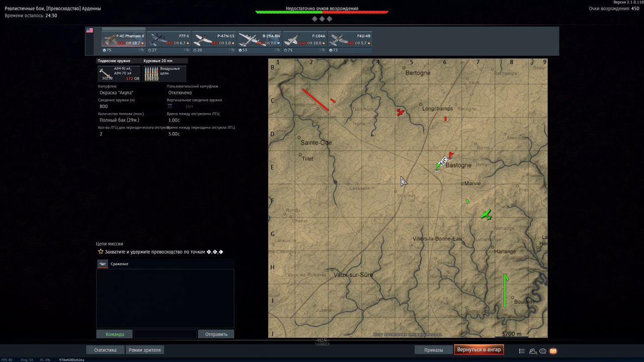Open the Статистика panel
Viewport: 644px width, 362px height.
[105, 350]
